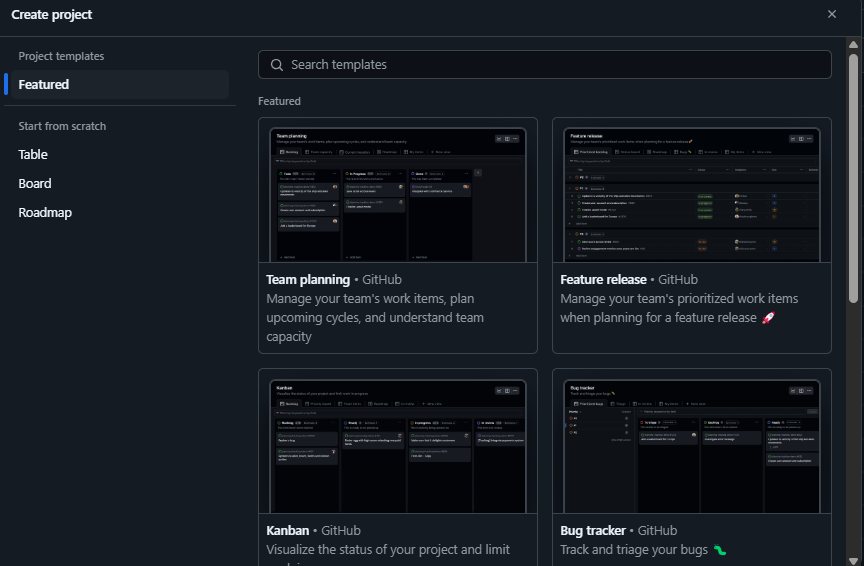
Task: Click the scrollbar up arrow
Action: point(853,45)
